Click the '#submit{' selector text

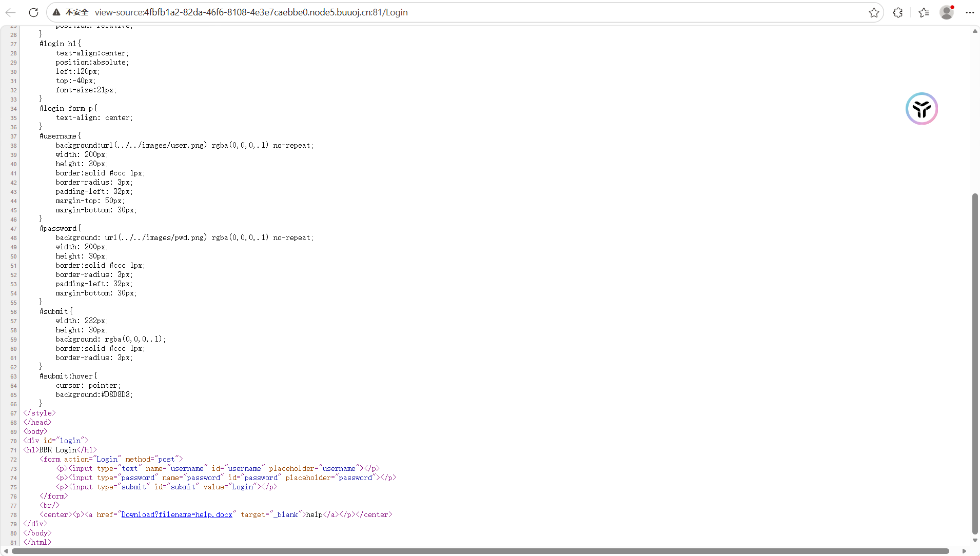(x=56, y=311)
